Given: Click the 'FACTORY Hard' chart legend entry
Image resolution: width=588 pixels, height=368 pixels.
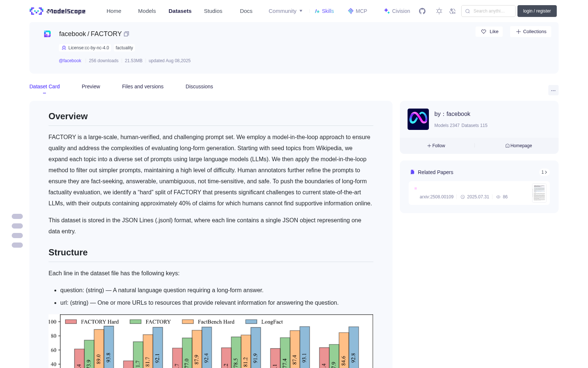Looking at the screenshot, I should point(92,322).
